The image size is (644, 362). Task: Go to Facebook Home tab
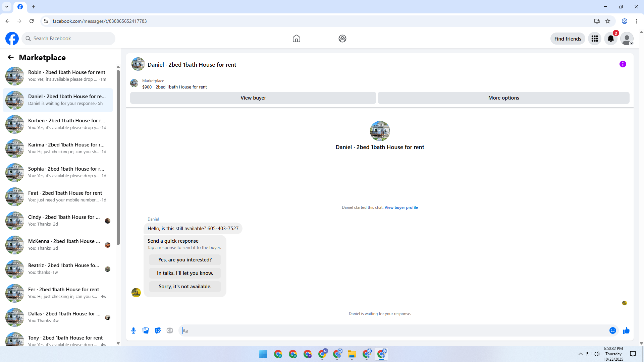[x=296, y=39]
